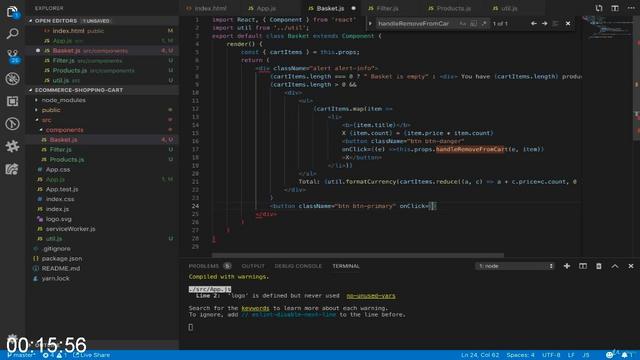
Task: Open README.md in file tree
Action: (x=61, y=269)
